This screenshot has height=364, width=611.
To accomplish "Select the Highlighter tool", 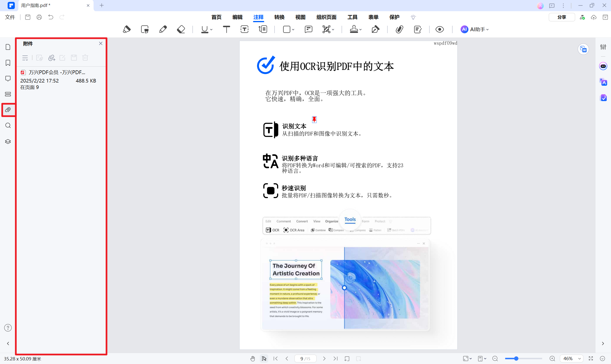I will tap(127, 29).
